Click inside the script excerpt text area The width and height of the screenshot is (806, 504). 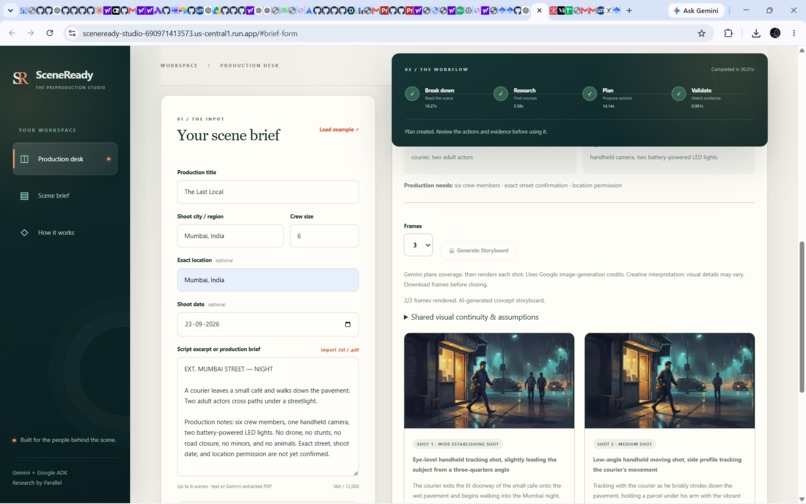click(x=268, y=417)
